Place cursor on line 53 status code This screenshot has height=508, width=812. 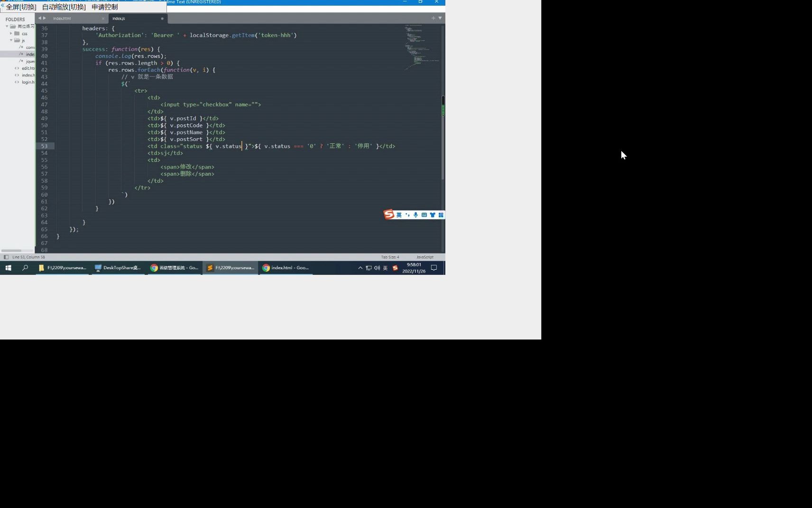point(271,146)
